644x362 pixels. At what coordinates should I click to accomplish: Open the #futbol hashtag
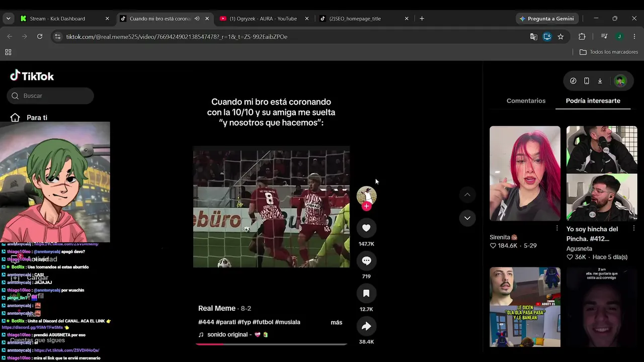tap(263, 322)
